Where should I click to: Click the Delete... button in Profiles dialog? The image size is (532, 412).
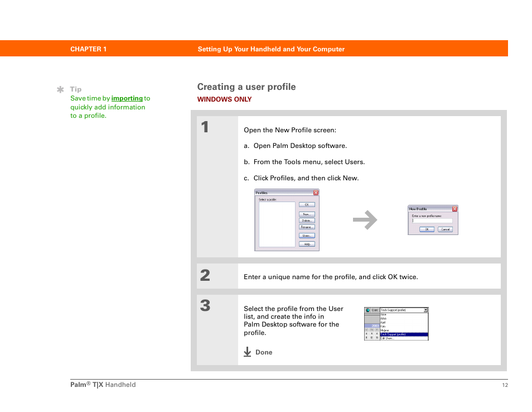pos(307,221)
